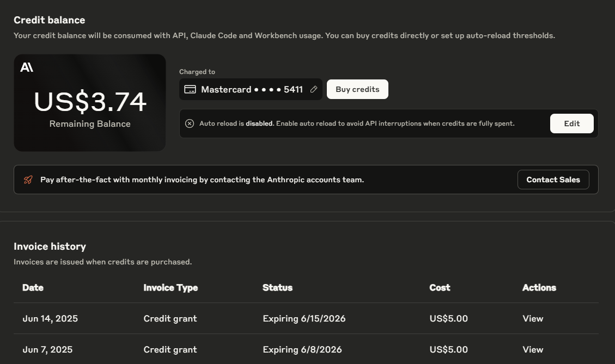Click the rocket icon in invoicing banner

click(28, 180)
